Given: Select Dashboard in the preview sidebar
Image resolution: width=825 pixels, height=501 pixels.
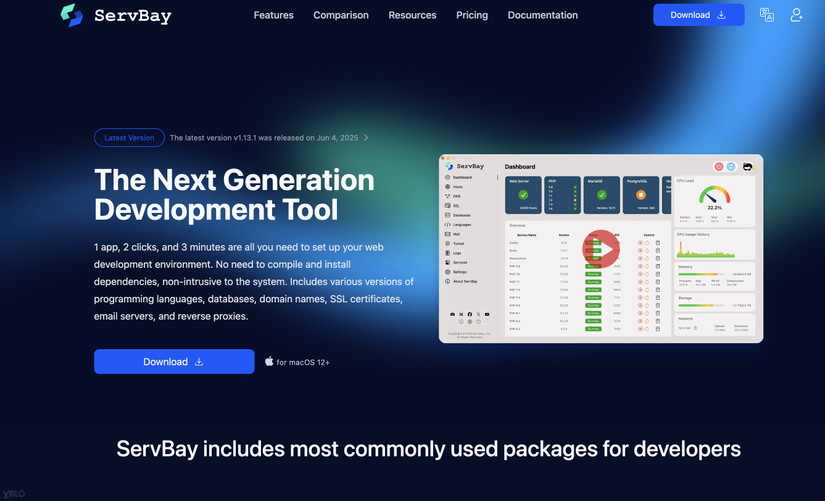Looking at the screenshot, I should pyautogui.click(x=459, y=177).
